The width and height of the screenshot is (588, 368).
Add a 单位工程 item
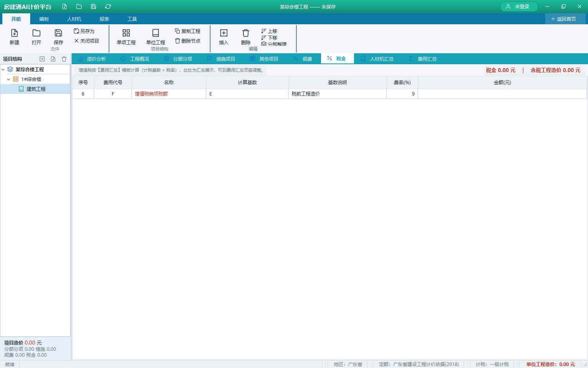tap(156, 37)
